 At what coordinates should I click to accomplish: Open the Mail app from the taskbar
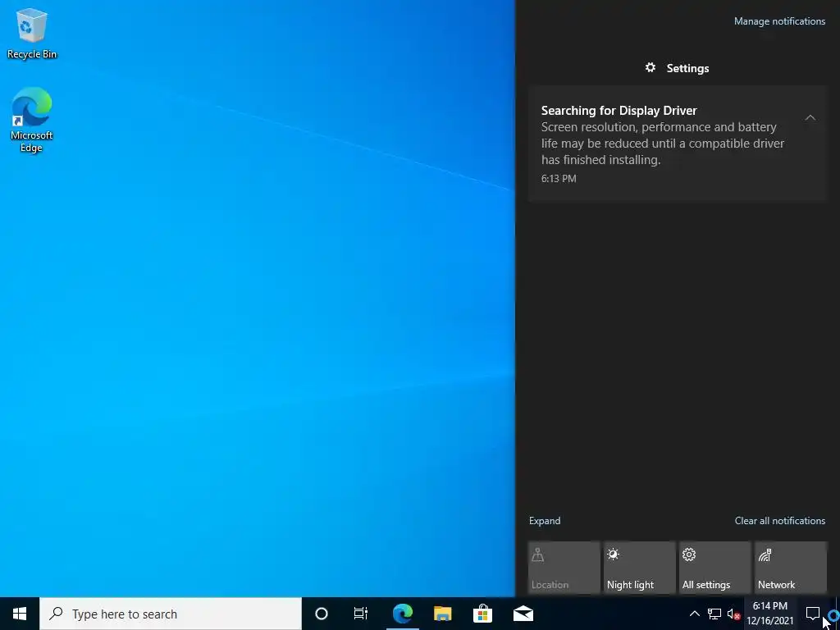[x=523, y=614]
